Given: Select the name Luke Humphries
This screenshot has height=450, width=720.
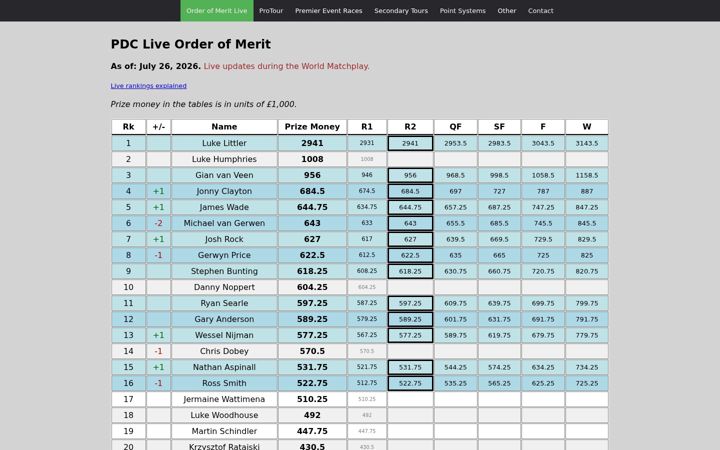Looking at the screenshot, I should [x=224, y=159].
